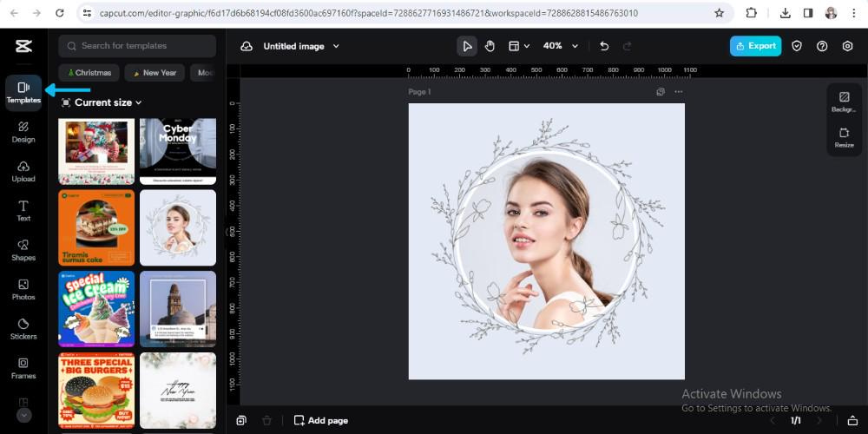The width and height of the screenshot is (868, 434).
Task: Click into Search for templates field
Action: click(x=137, y=46)
